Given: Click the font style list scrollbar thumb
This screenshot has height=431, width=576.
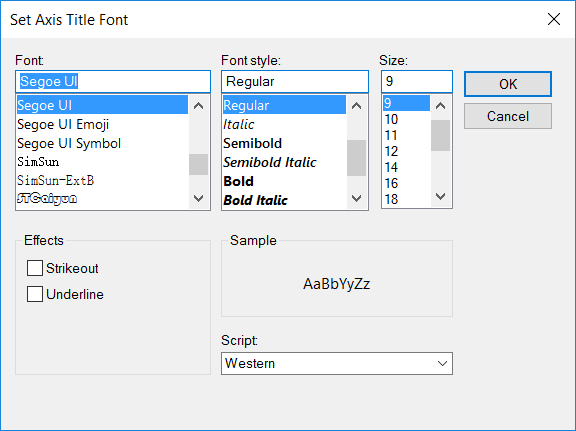Looking at the screenshot, I should click(x=356, y=158).
